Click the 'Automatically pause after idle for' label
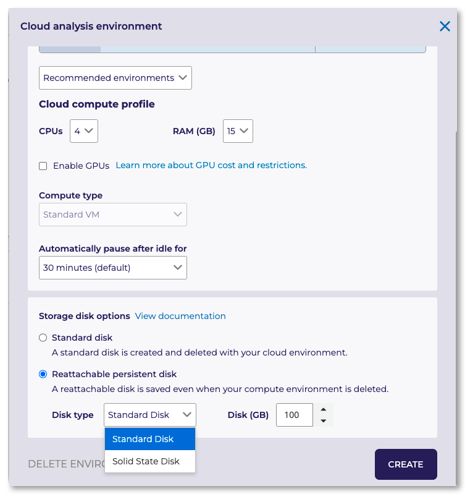Viewport: 467px width, 497px height. pos(113,249)
